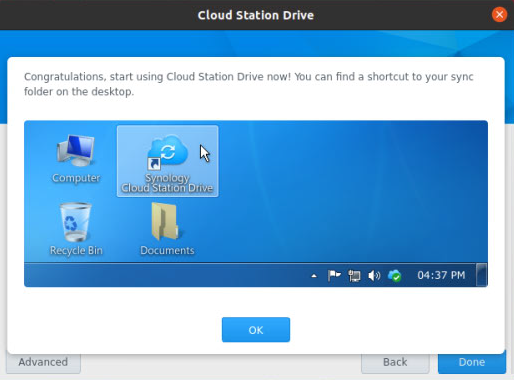Close the Cloud Station Drive window
514x380 pixels.
point(499,15)
